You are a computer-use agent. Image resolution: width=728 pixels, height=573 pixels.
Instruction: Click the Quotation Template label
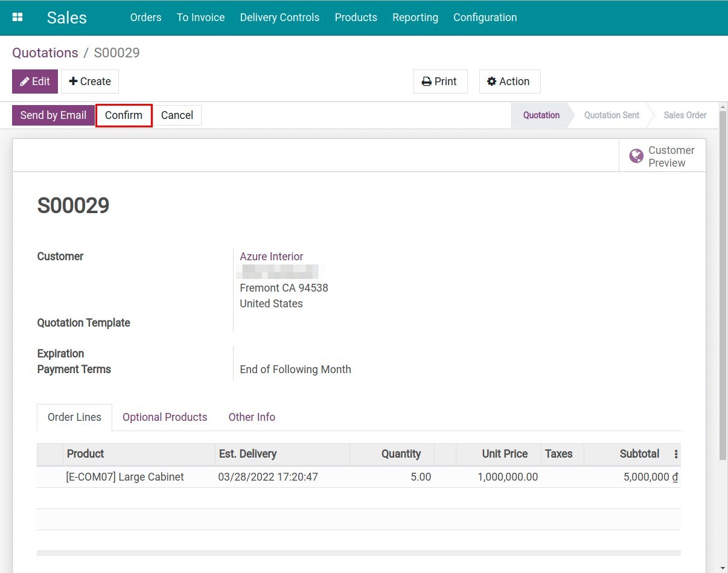click(84, 323)
